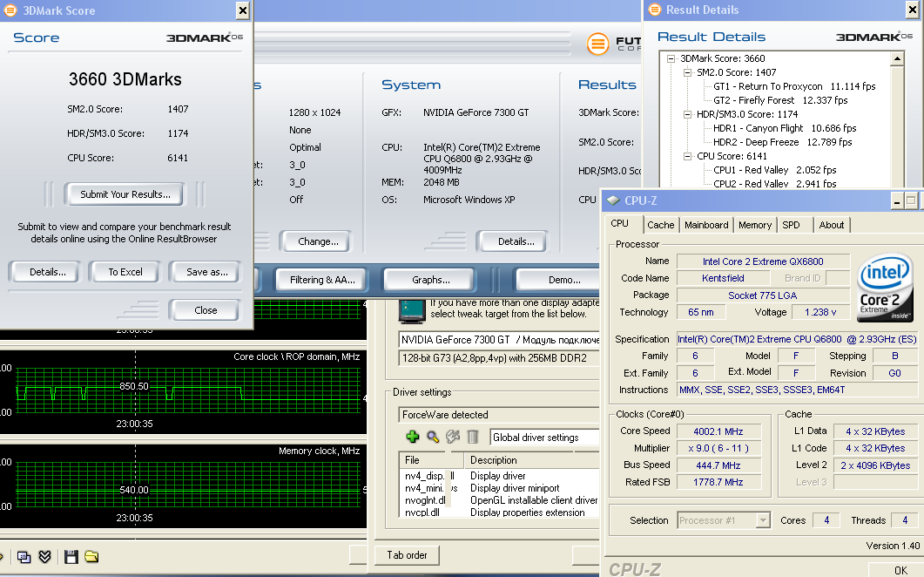Image resolution: width=924 pixels, height=577 pixels.
Task: Click the greyed edit profile icon beside magnifier
Action: [x=453, y=437]
